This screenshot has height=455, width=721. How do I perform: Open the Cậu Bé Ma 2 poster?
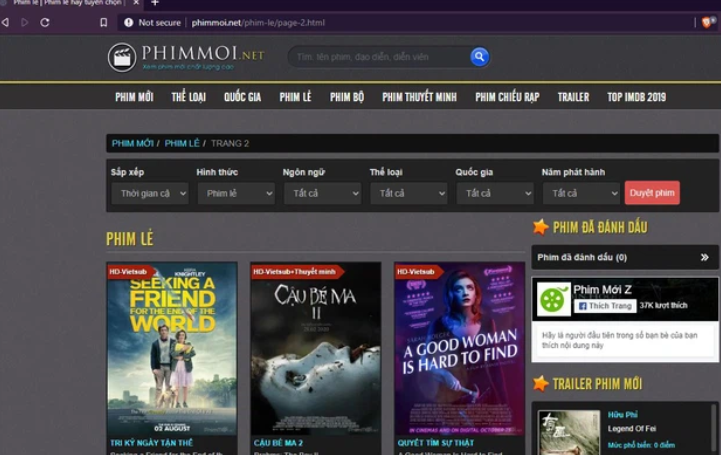point(315,347)
